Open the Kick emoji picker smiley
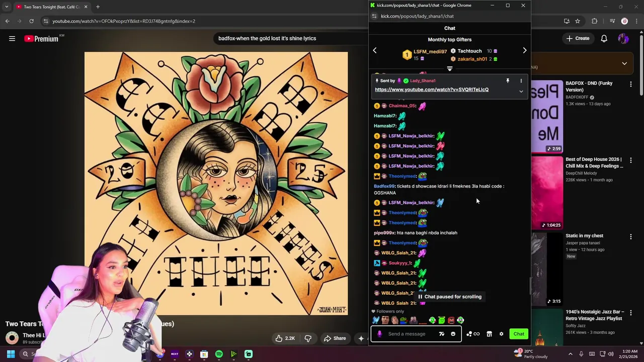The height and width of the screenshot is (362, 644). pos(453,334)
